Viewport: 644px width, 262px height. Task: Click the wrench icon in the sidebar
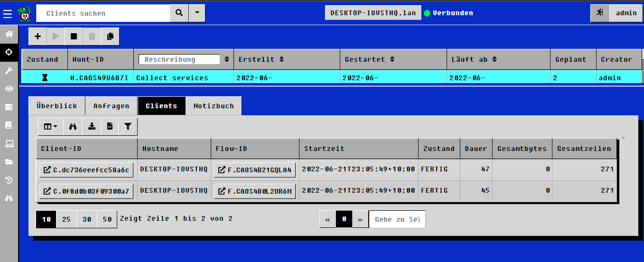(x=9, y=71)
